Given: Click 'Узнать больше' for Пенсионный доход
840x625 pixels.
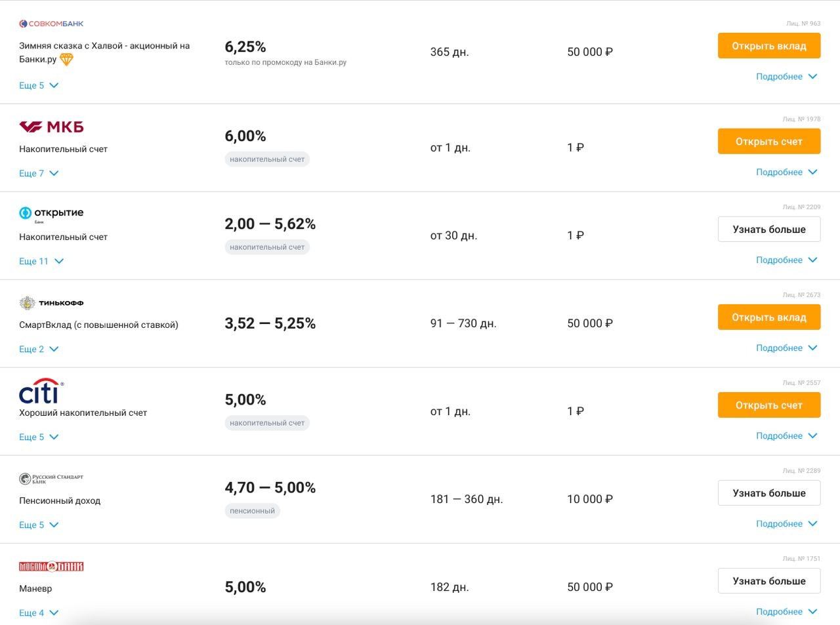Looking at the screenshot, I should (x=768, y=493).
